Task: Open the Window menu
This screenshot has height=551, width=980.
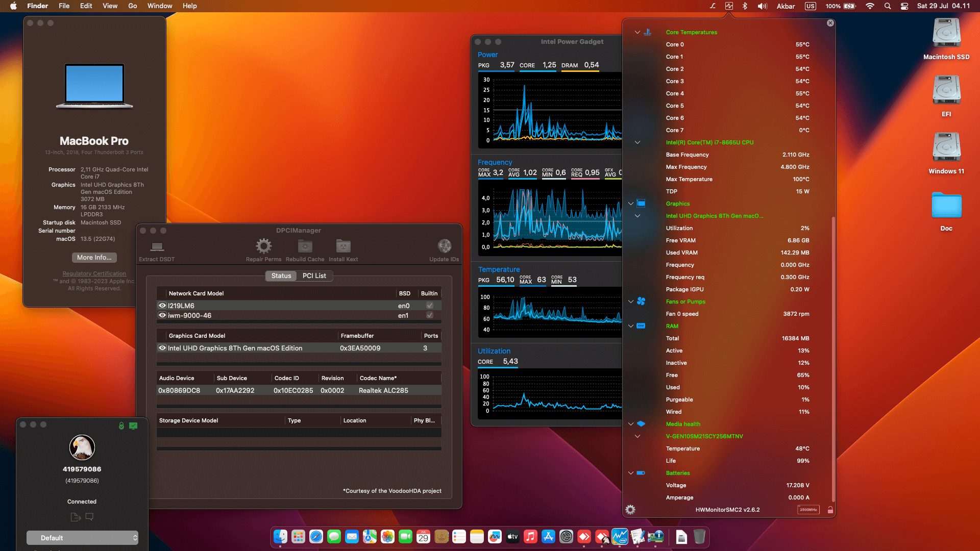Action: pyautogui.click(x=160, y=6)
